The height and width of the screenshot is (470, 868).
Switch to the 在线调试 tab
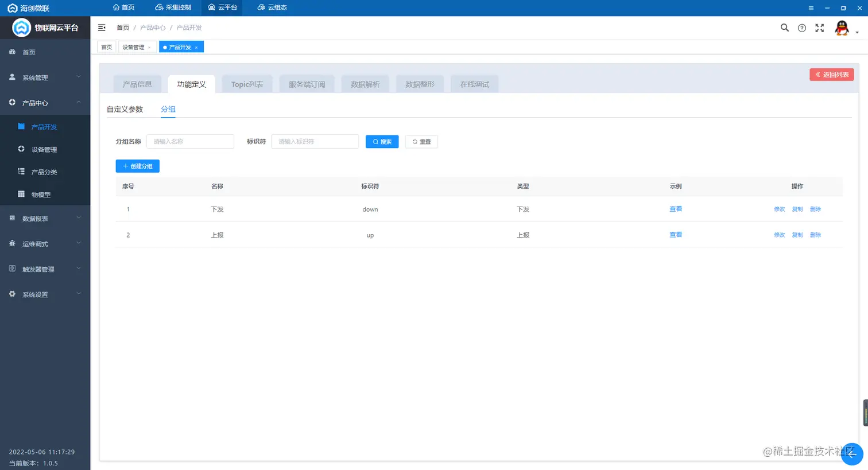[475, 84]
